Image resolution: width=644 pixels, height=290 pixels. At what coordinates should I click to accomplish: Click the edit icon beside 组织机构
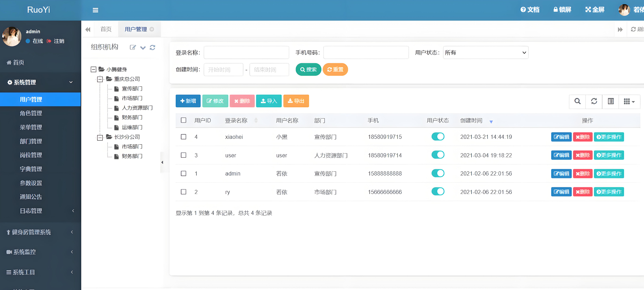(x=133, y=47)
